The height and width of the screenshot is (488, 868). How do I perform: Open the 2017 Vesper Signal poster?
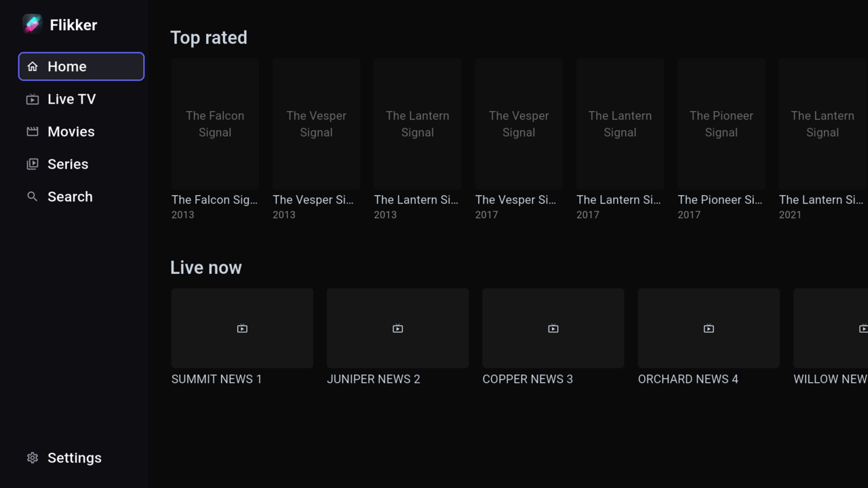(519, 123)
